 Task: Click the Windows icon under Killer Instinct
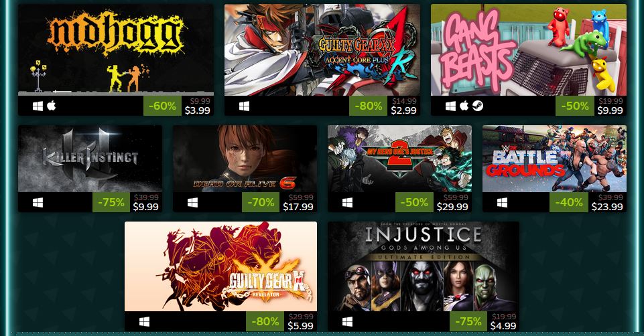pos(38,203)
